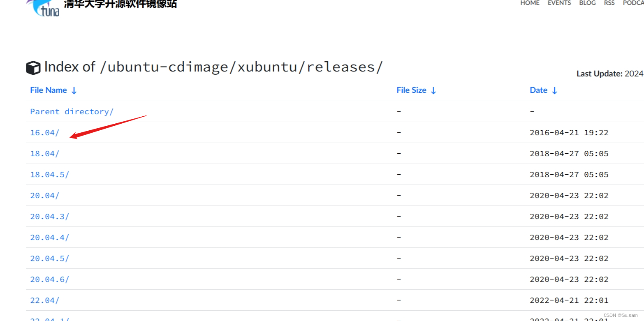
Task: Click the date in the 20.04.6/ row
Action: click(x=569, y=279)
